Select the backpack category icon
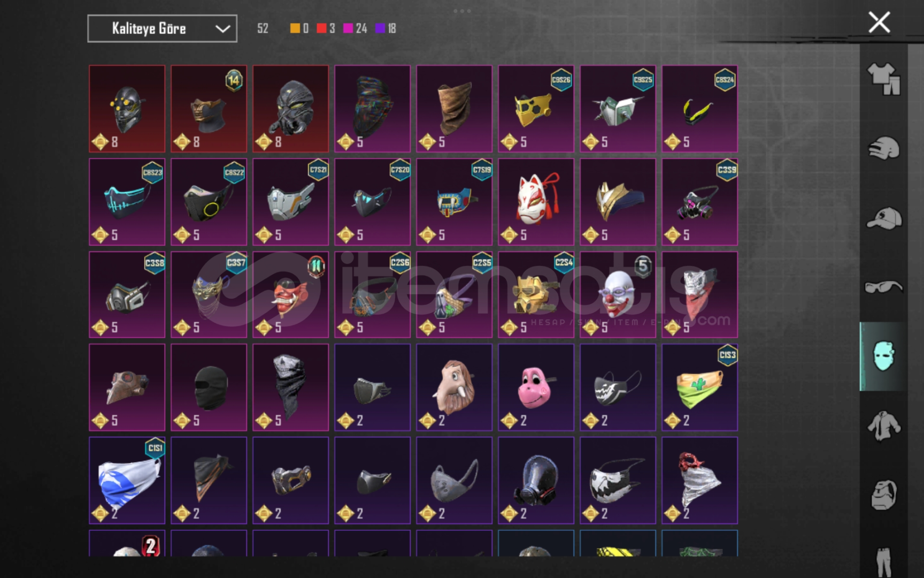This screenshot has height=578, width=924. click(883, 495)
